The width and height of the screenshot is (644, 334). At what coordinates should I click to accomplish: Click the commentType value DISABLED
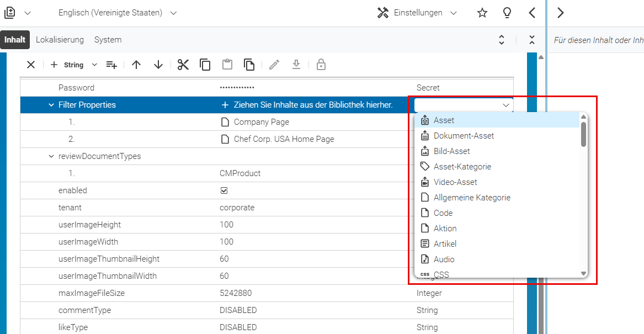pyautogui.click(x=238, y=310)
